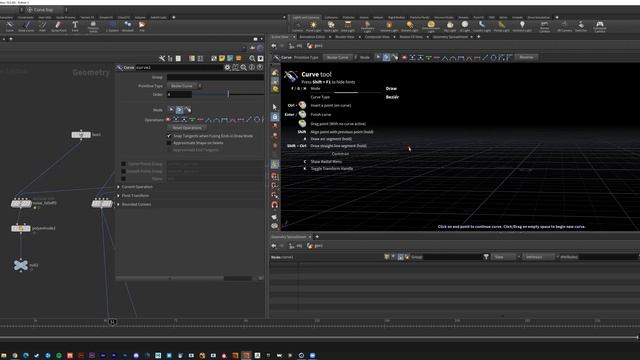Select the select mode arrow in viewport toolbar
Screen dimensions: 640x360
pos(378,57)
